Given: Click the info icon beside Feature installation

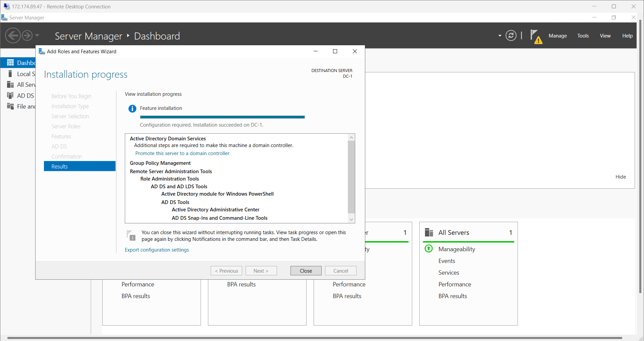Looking at the screenshot, I should [132, 109].
